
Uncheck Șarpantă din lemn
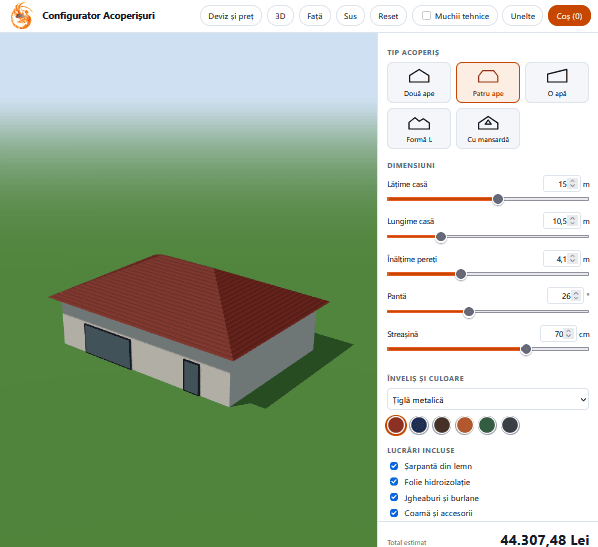point(394,466)
